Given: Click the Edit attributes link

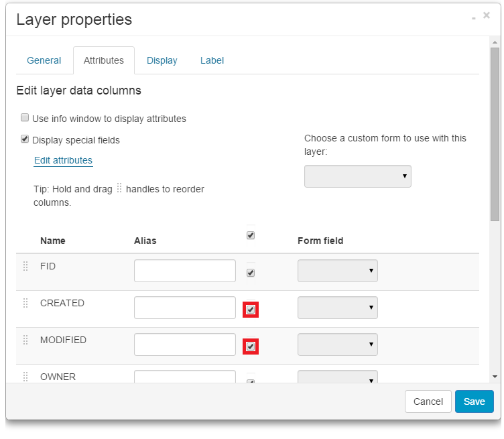Looking at the screenshot, I should point(63,160).
